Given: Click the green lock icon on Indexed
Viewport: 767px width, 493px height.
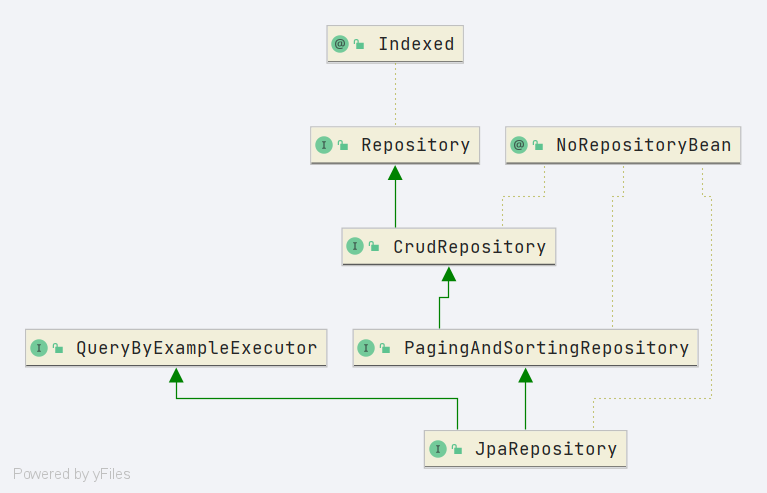Looking at the screenshot, I should tap(359, 45).
